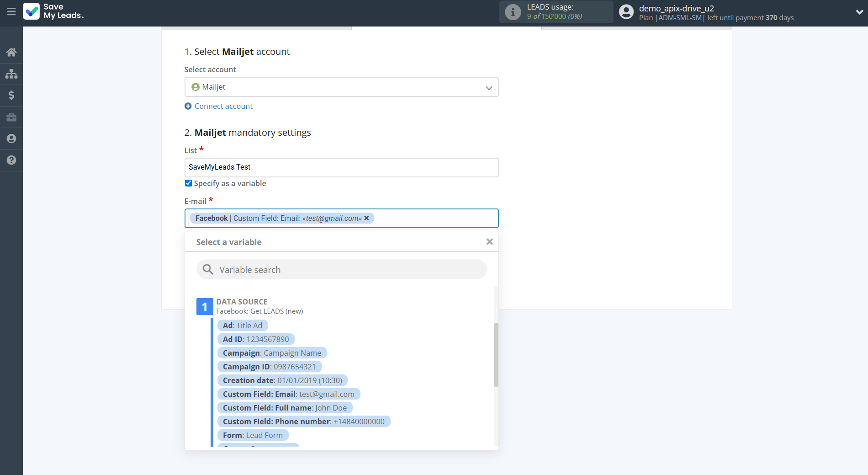Go to the Home dashboard sidebar icon

[x=11, y=52]
